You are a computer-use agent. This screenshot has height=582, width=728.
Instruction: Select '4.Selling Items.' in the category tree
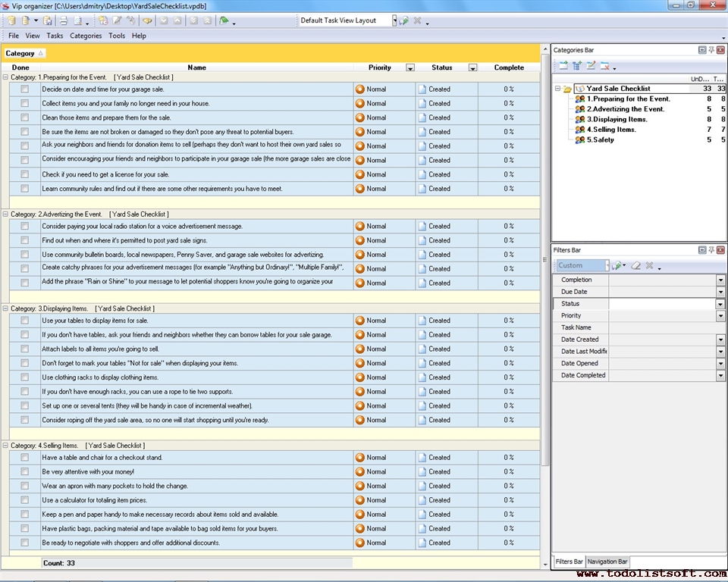tap(611, 130)
